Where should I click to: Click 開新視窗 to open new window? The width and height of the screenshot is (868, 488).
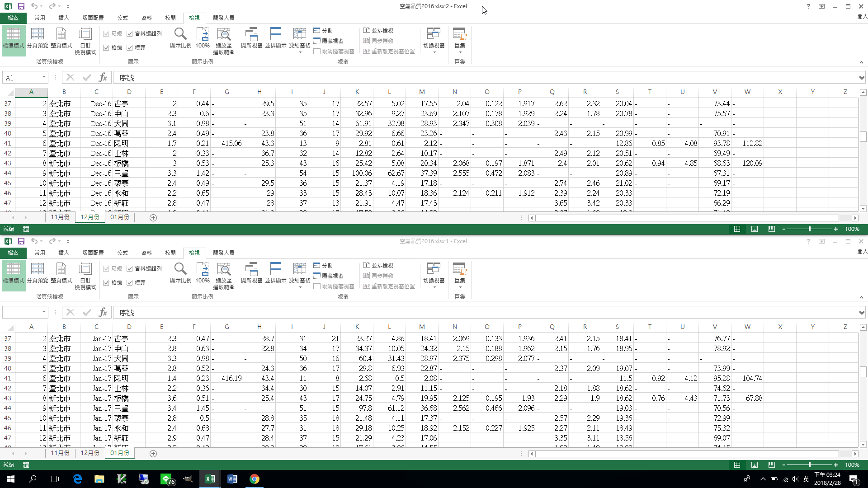(251, 38)
